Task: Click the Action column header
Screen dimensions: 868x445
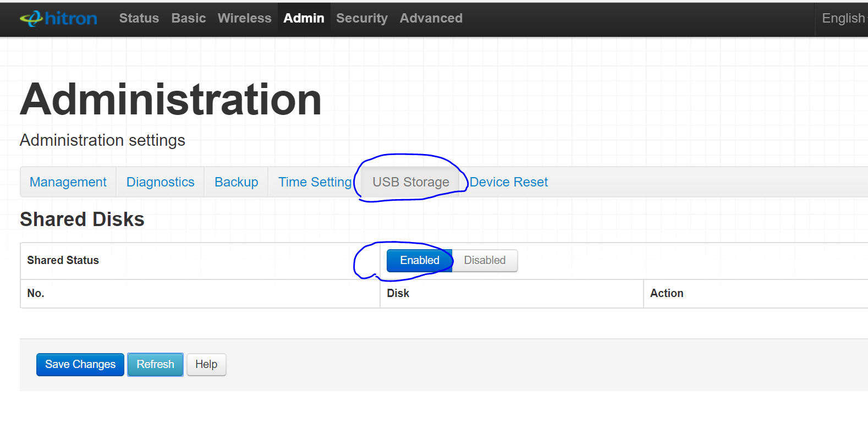Action: (x=667, y=294)
